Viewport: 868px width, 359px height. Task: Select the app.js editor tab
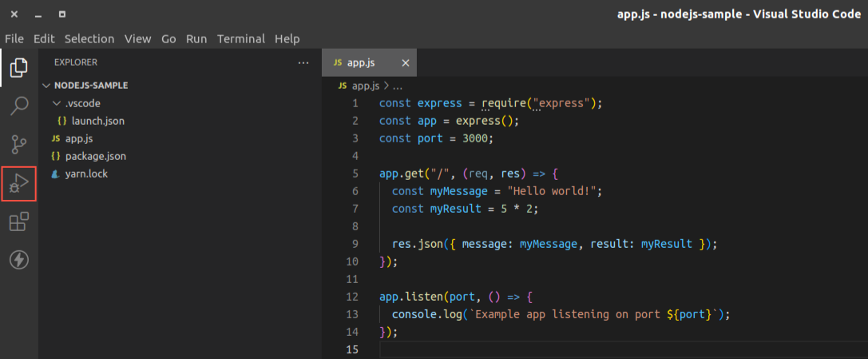(369, 62)
